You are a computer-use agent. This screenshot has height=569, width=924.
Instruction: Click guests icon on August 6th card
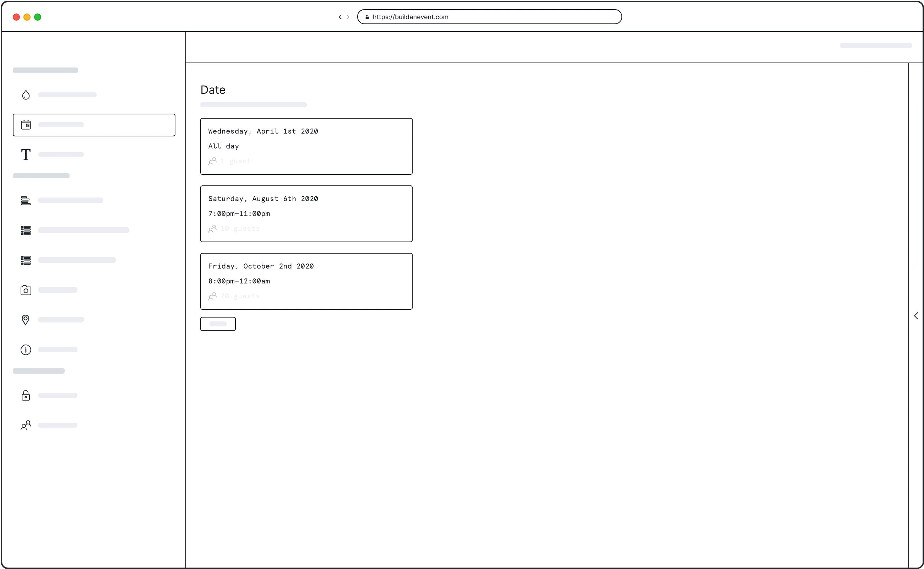pos(212,228)
